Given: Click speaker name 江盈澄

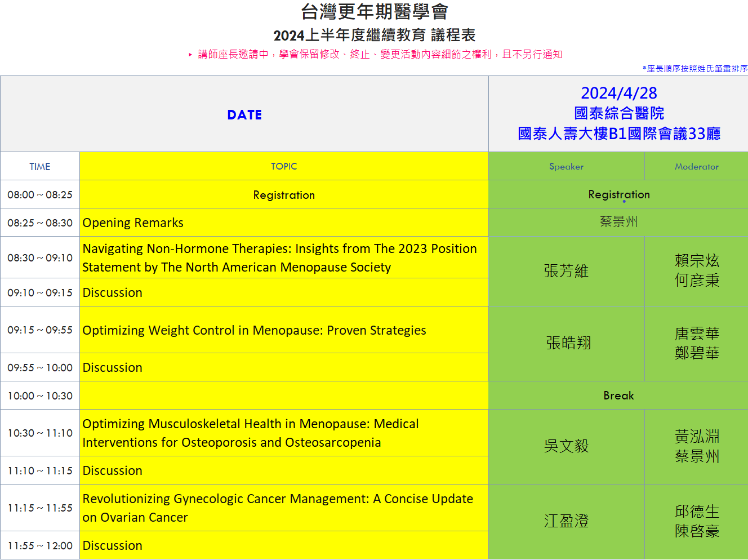Looking at the screenshot, I should click(566, 521).
